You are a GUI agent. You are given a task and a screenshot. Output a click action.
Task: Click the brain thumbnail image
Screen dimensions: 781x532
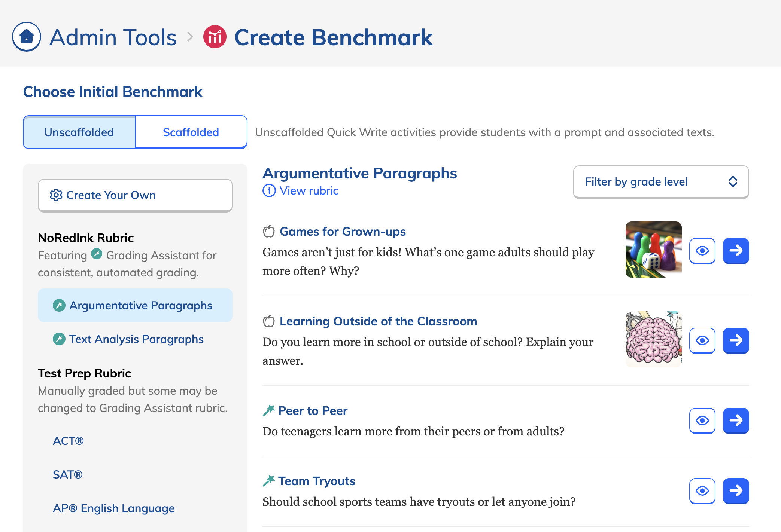coord(653,339)
